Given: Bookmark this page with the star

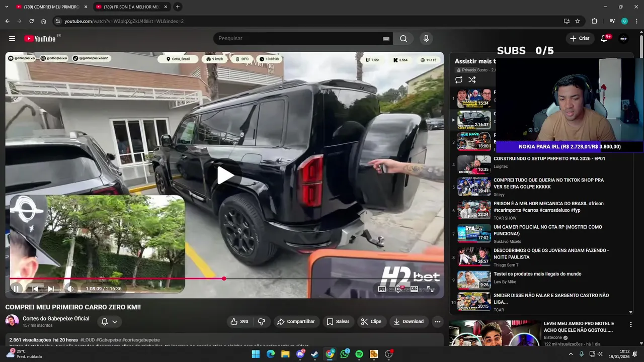Looking at the screenshot, I should click(x=578, y=21).
